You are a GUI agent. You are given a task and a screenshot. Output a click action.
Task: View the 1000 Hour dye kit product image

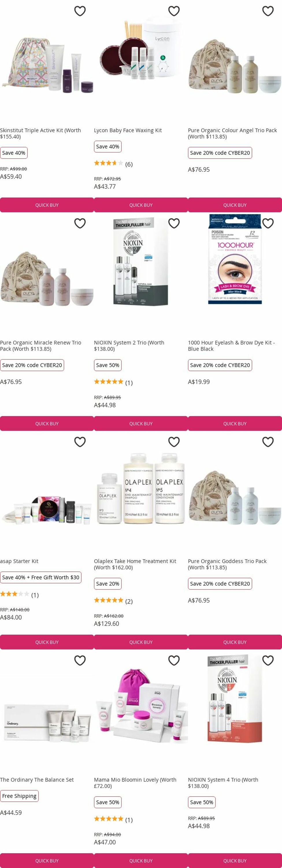click(235, 260)
